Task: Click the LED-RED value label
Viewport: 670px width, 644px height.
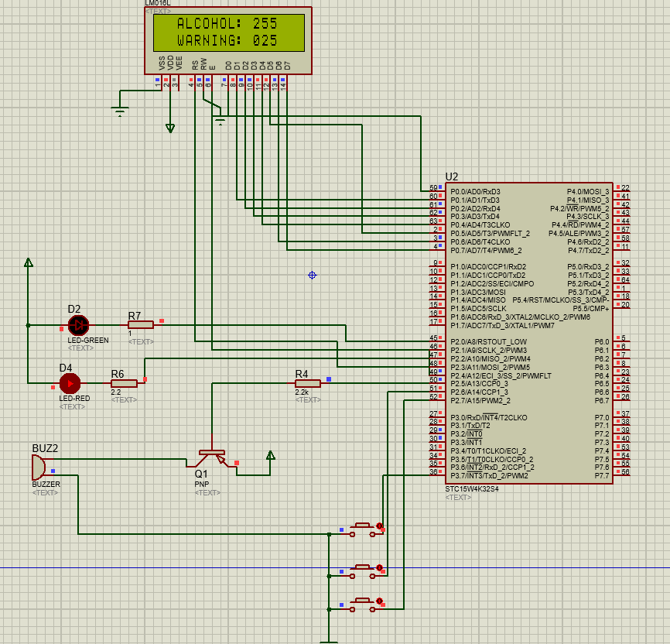Action: pos(75,398)
